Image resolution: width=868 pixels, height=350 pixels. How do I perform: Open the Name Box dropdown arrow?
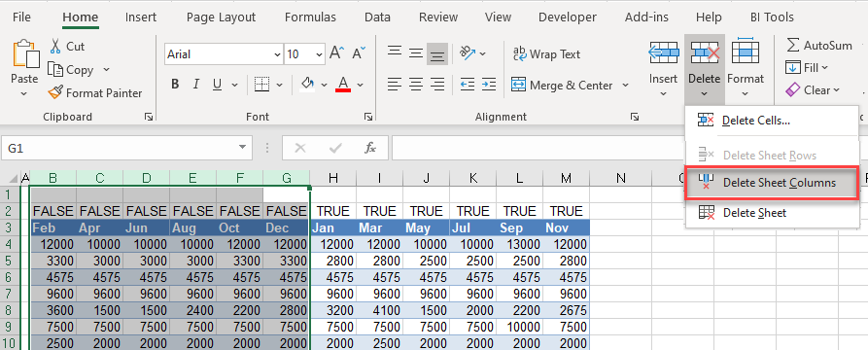(242, 148)
